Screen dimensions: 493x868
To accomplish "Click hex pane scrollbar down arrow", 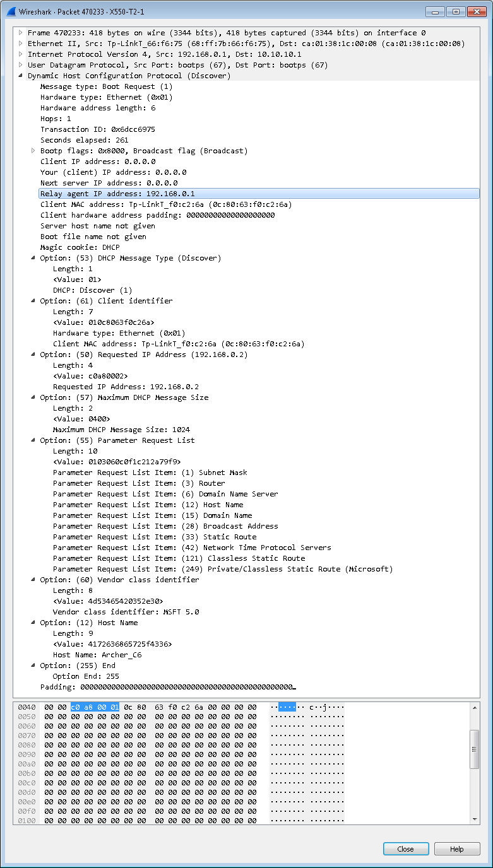I will click(x=475, y=819).
